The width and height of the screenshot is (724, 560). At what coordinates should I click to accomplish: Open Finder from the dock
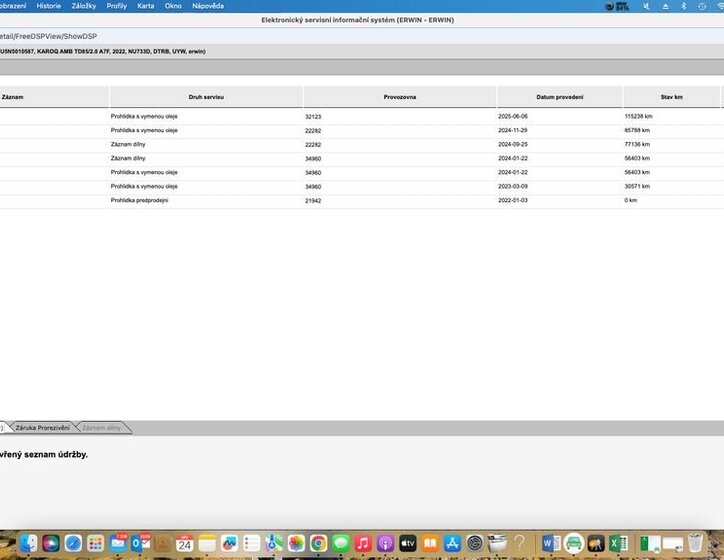click(28, 543)
